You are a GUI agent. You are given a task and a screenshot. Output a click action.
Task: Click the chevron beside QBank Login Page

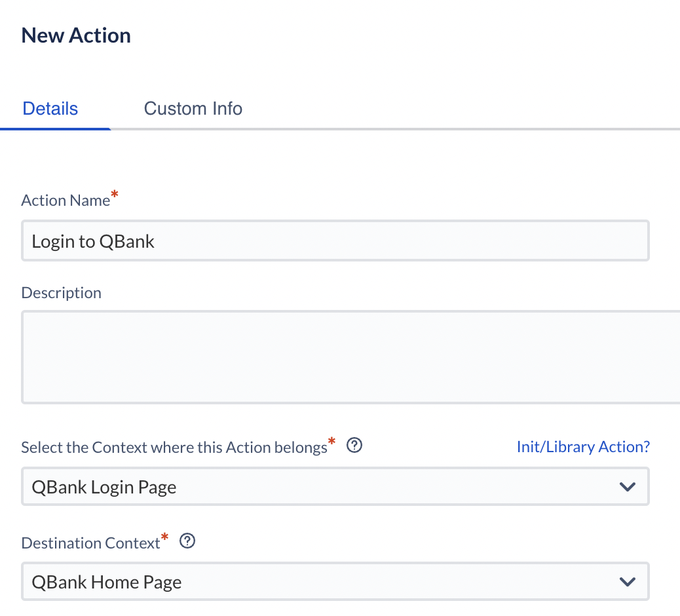[x=627, y=487]
